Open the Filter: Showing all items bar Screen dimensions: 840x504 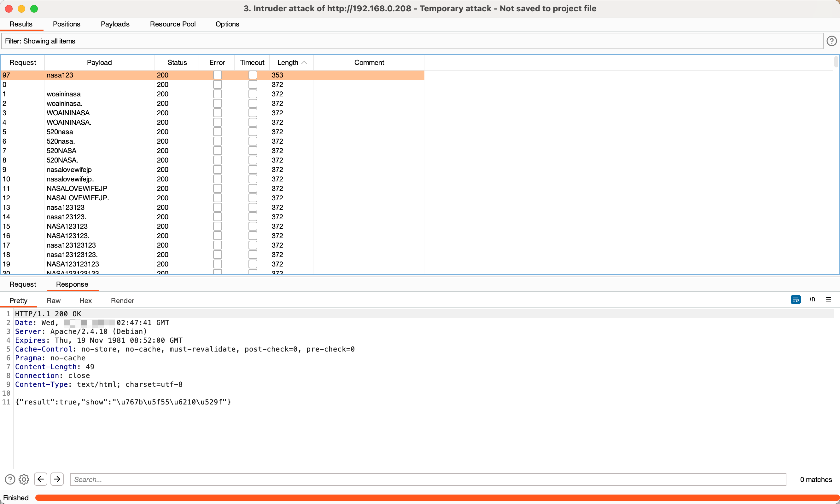[x=412, y=41]
